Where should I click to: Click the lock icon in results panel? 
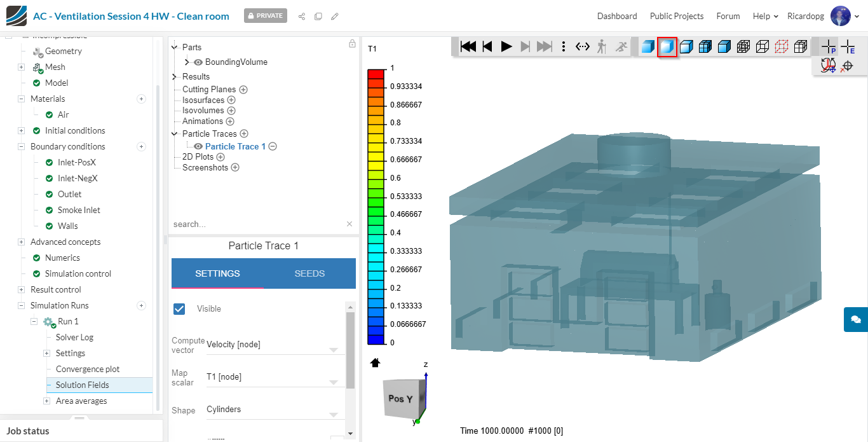[x=352, y=44]
